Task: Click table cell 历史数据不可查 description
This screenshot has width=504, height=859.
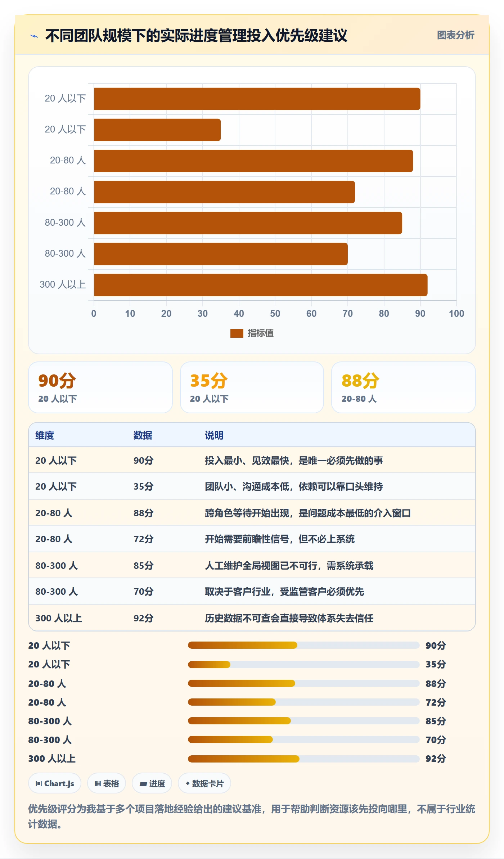Action: tap(289, 618)
